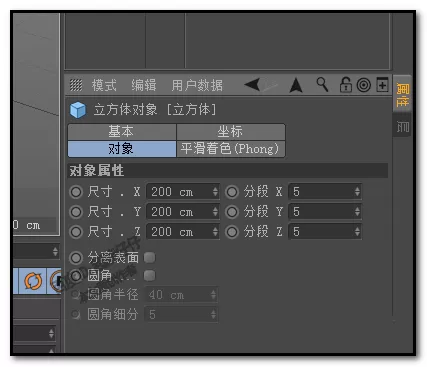Screen dimensions: 427x367
Task: Click stepper arrows of 分段 Y field
Action: (357, 212)
